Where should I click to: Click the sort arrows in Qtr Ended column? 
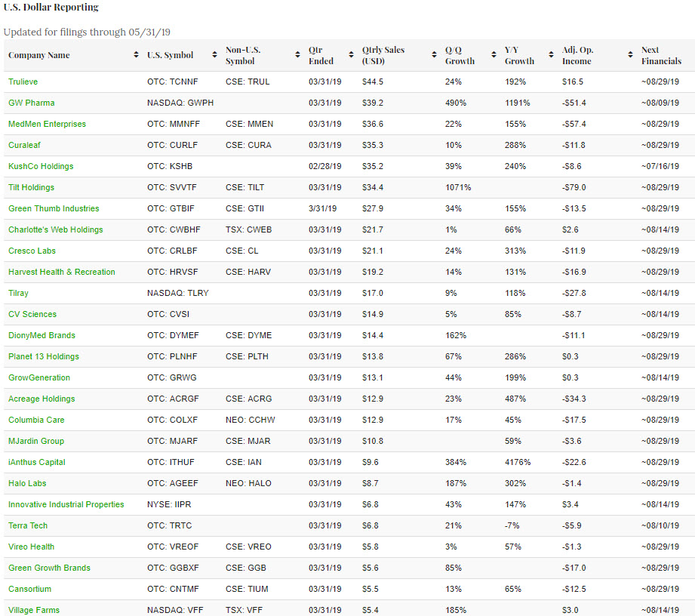(x=352, y=55)
